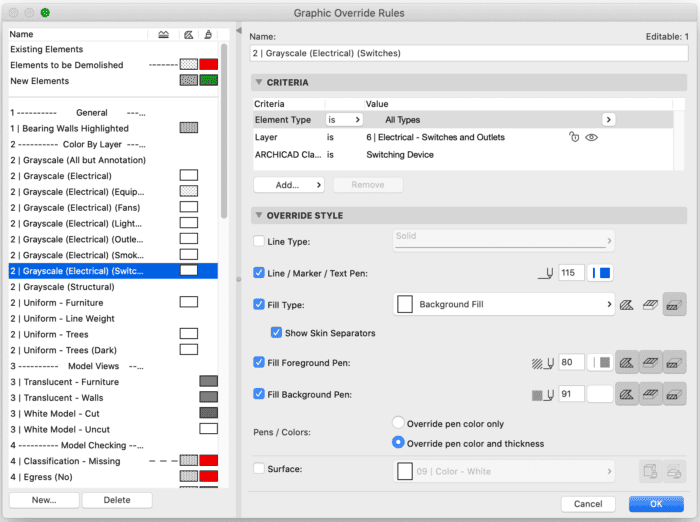Click the Remove criteria button

tap(368, 185)
